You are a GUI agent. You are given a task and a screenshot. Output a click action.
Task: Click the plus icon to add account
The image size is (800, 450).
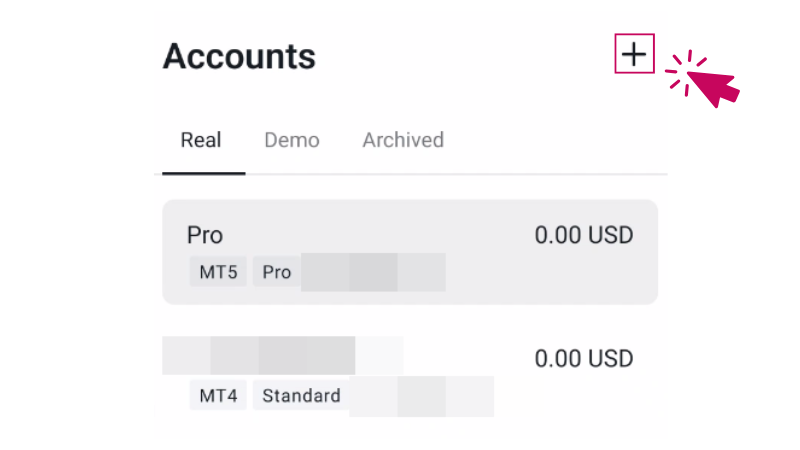633,54
